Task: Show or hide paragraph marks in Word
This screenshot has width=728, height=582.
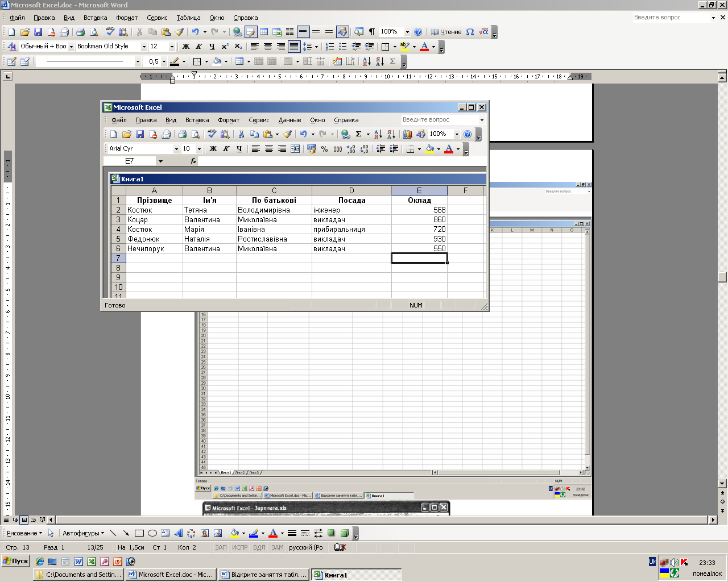Action: point(372,32)
